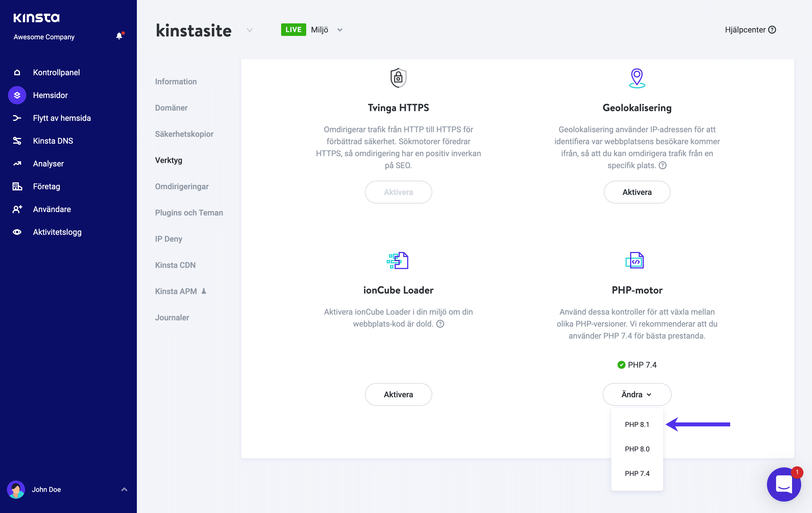The width and height of the screenshot is (812, 513).
Task: Expand the John Doe user menu
Action: (x=124, y=489)
